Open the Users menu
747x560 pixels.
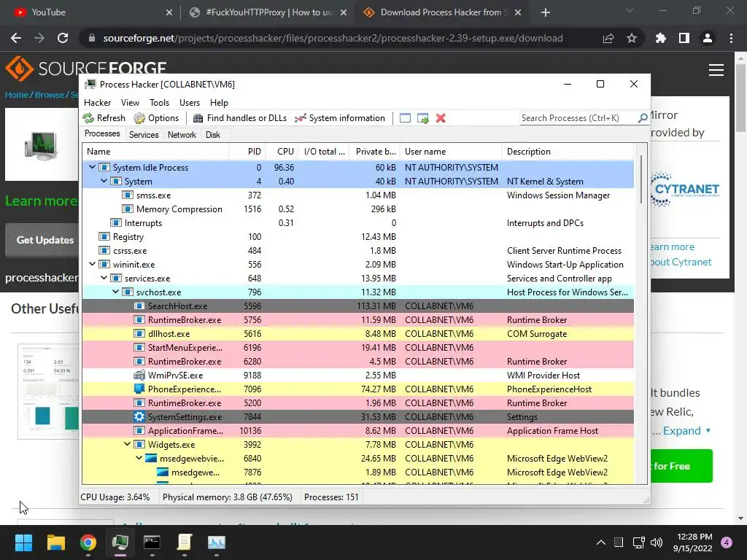tap(190, 102)
